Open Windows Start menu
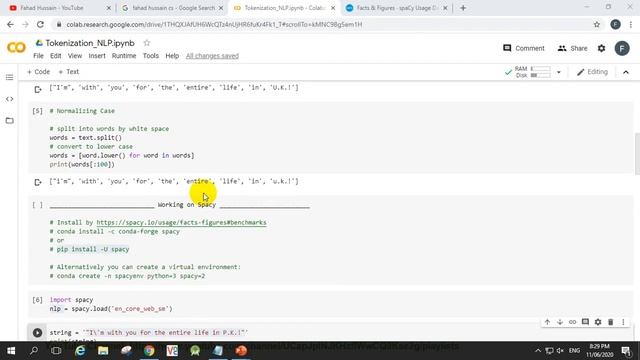 pyautogui.click(x=11, y=351)
